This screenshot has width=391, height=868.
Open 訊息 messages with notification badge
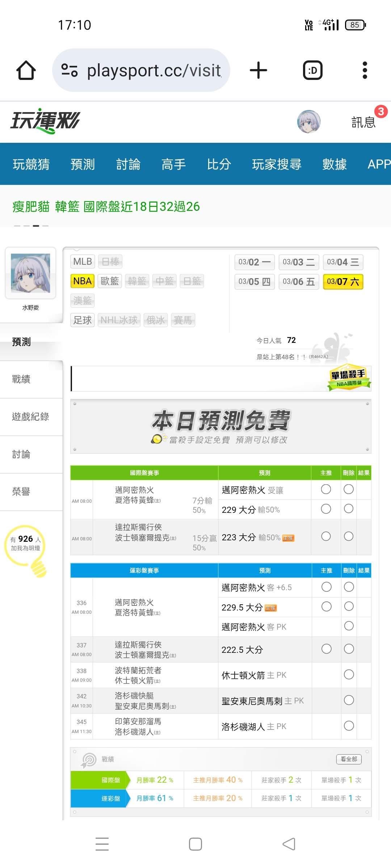point(363,122)
